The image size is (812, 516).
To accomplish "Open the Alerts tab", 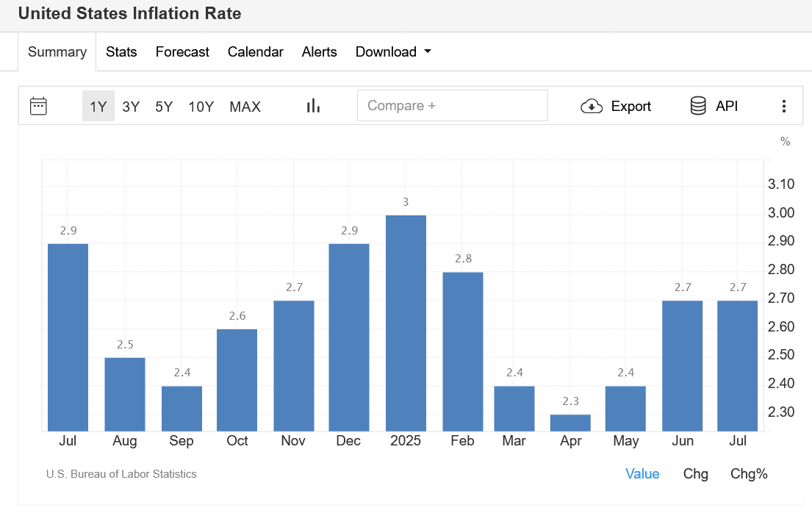I will [319, 51].
